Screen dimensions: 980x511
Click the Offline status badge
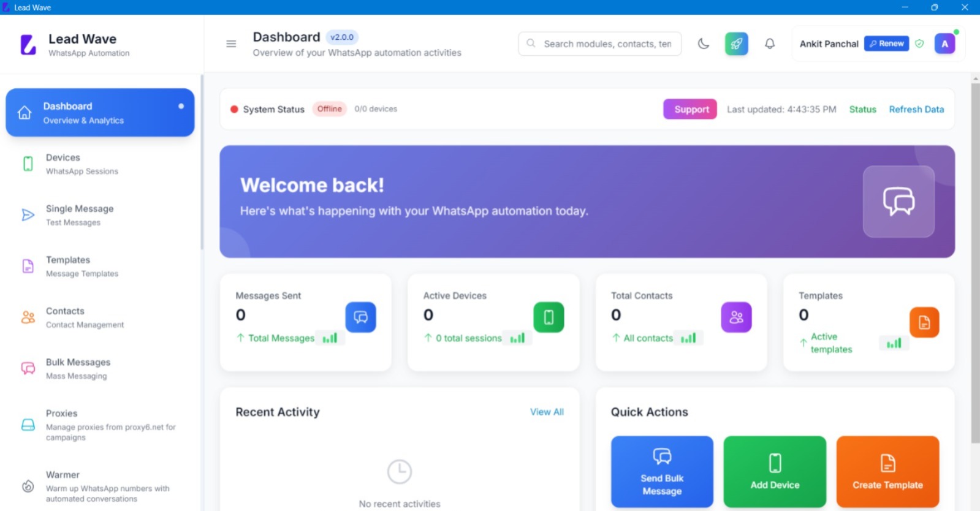coord(329,109)
